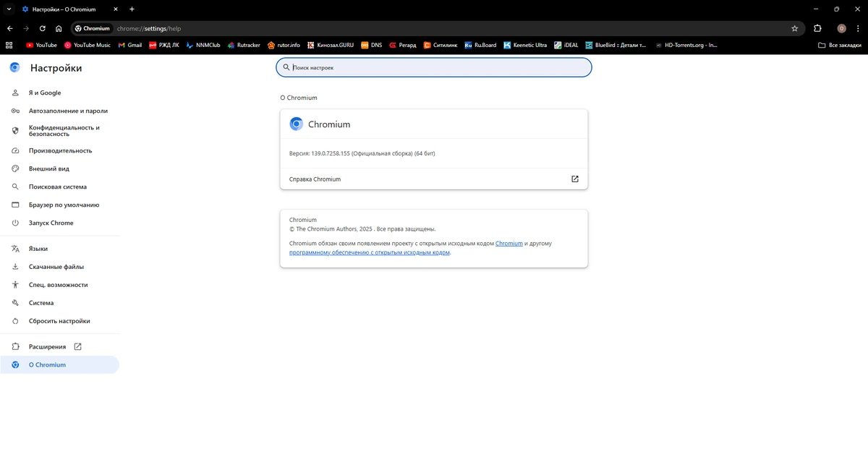Open the apps grid on bookmarks bar
Screen dimensions: 868x470
[x=9, y=45]
